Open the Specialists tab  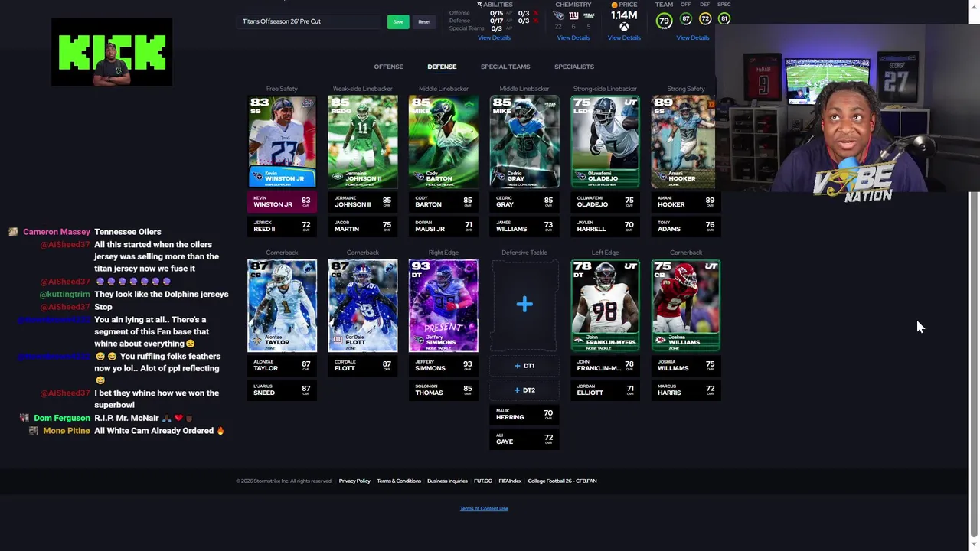[574, 67]
